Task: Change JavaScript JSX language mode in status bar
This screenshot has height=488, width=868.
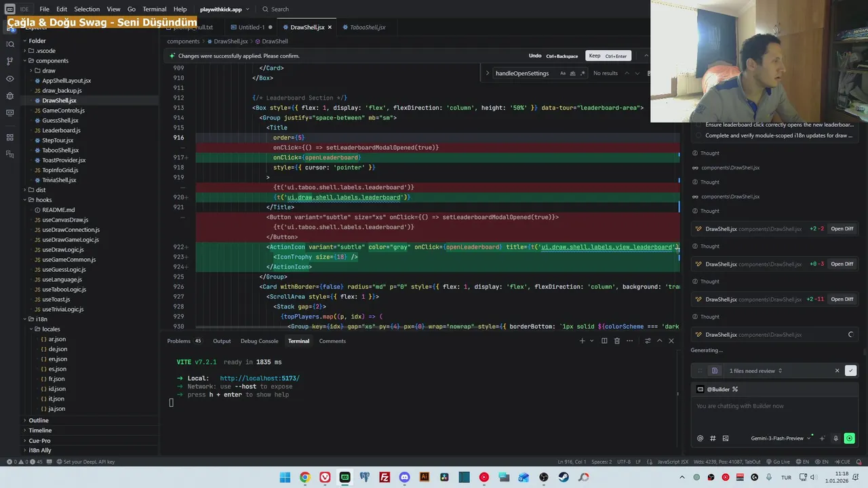Action: click(673, 462)
